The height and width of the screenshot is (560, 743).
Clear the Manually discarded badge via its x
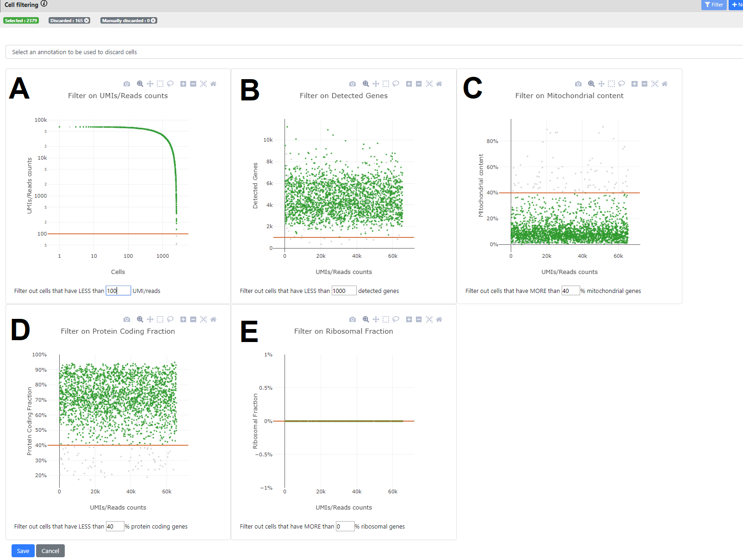click(153, 20)
